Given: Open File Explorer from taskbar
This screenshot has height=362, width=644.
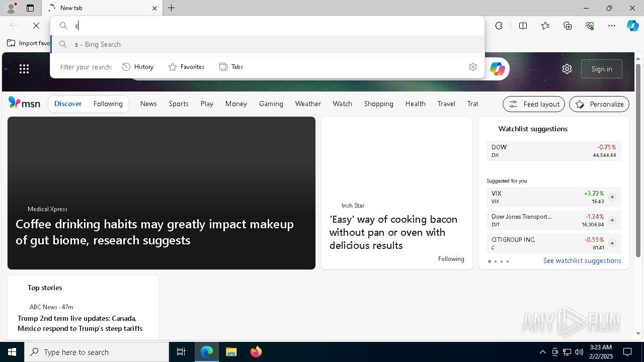Looking at the screenshot, I should tap(231, 352).
